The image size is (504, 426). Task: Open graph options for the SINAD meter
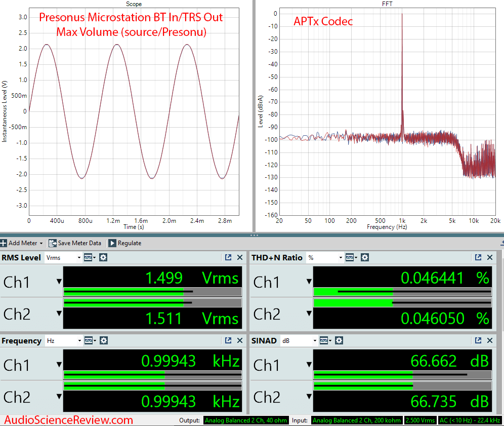325,340
